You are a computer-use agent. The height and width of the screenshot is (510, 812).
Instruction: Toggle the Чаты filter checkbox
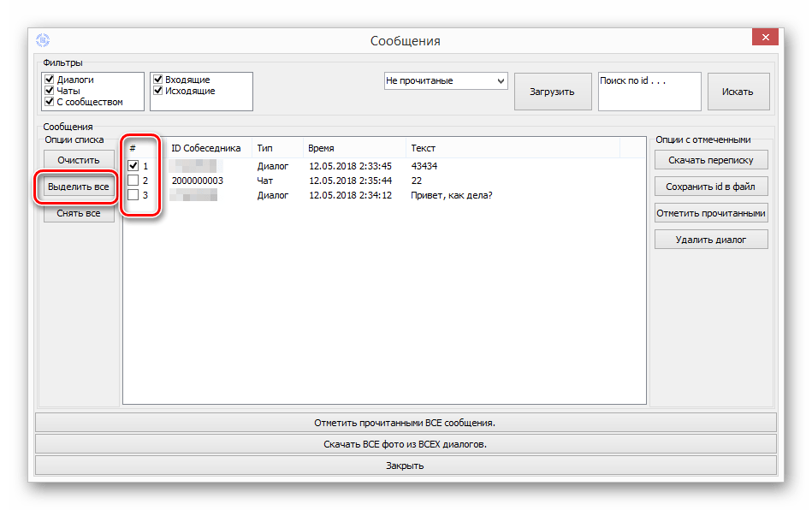(x=50, y=91)
